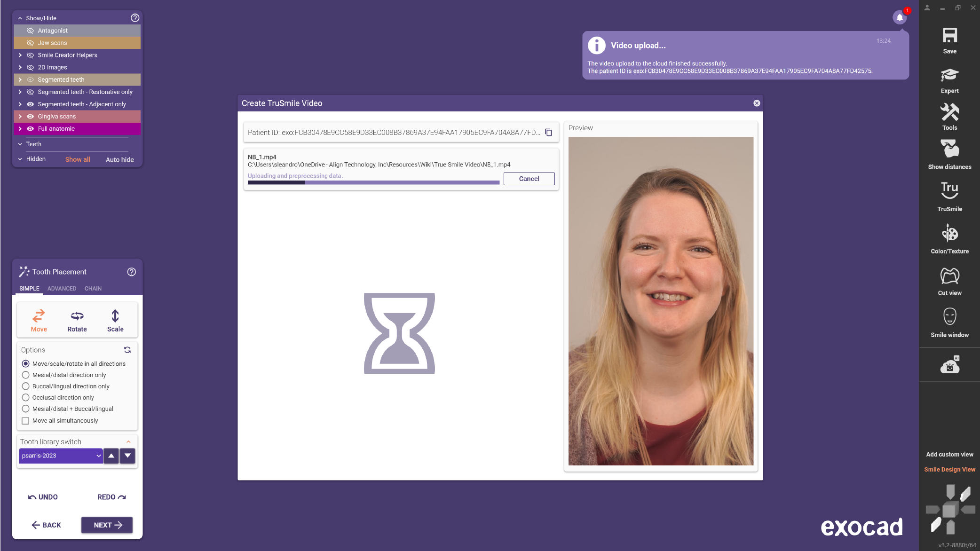Select Buccal/lingual direction only
This screenshot has height=551, width=980.
pyautogui.click(x=26, y=386)
